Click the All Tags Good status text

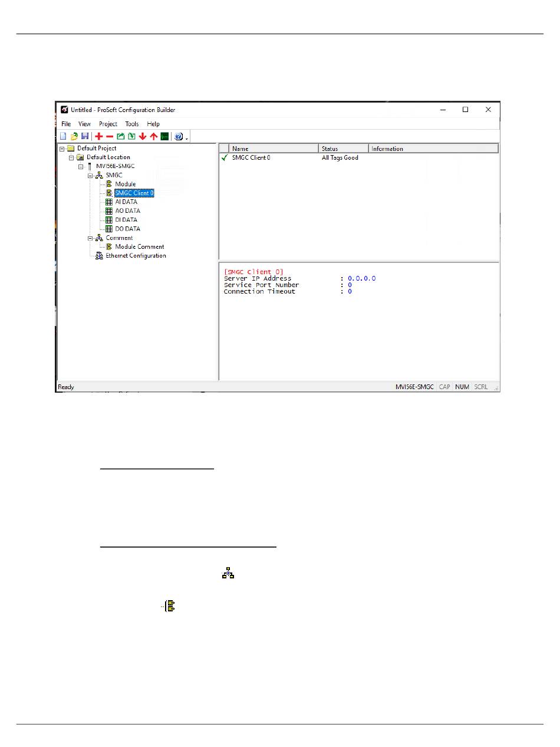pyautogui.click(x=340, y=157)
